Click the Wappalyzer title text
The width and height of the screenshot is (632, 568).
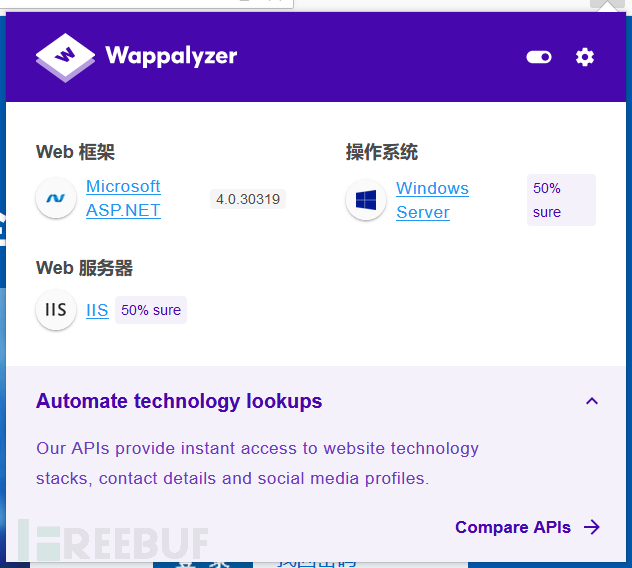171,56
